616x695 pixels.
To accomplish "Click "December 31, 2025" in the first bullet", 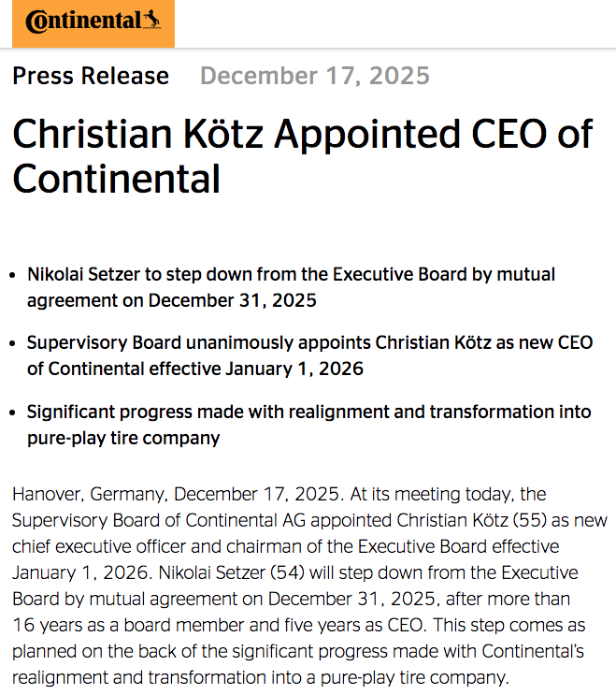I will 233,300.
